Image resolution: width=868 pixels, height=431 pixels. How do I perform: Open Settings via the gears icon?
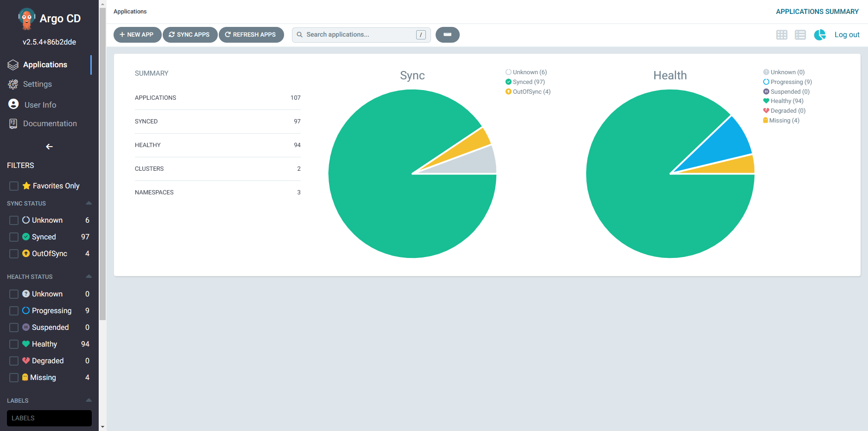point(13,84)
